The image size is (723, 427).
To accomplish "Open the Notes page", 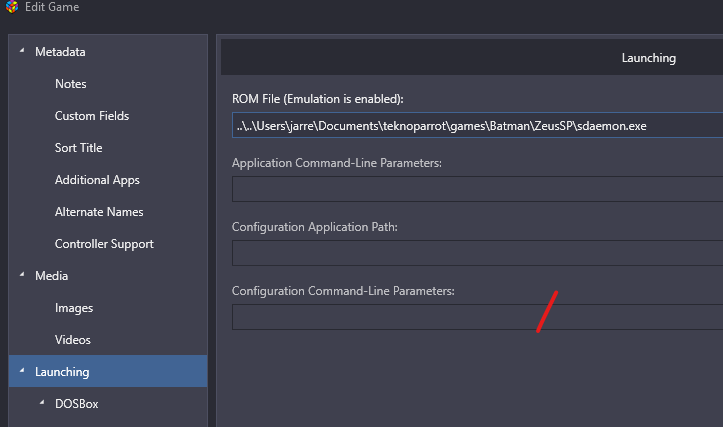I will (71, 84).
